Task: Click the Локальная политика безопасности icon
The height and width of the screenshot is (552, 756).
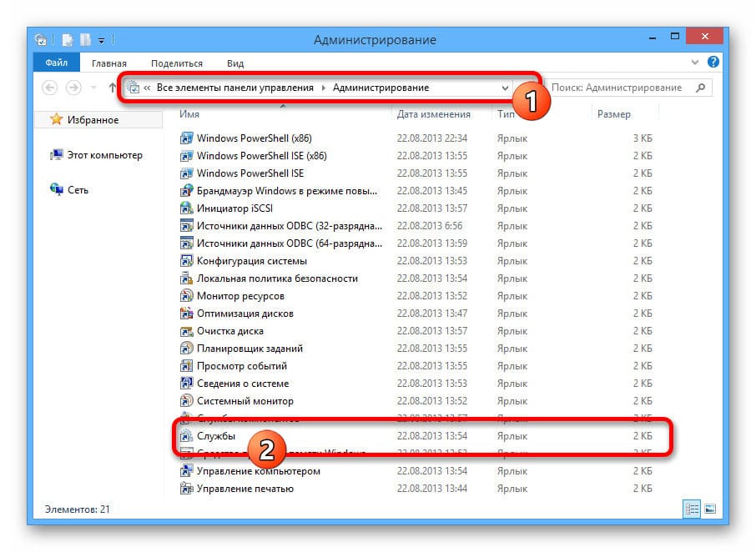Action: (x=187, y=279)
